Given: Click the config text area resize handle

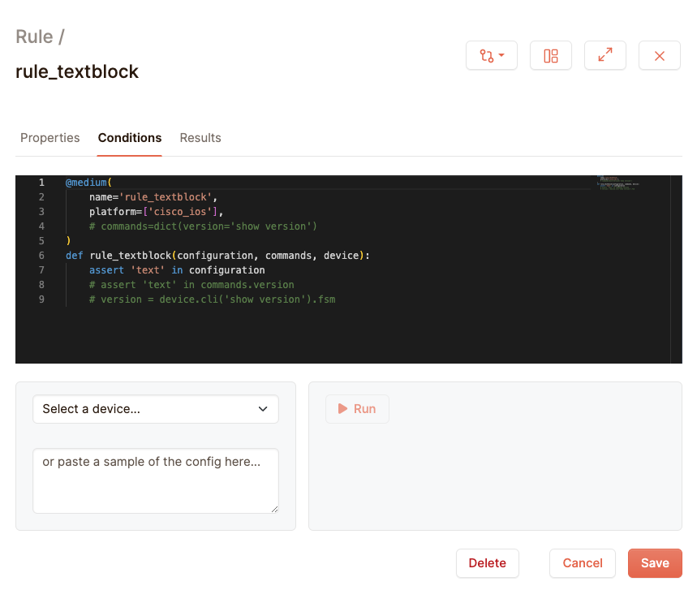Looking at the screenshot, I should tap(273, 509).
